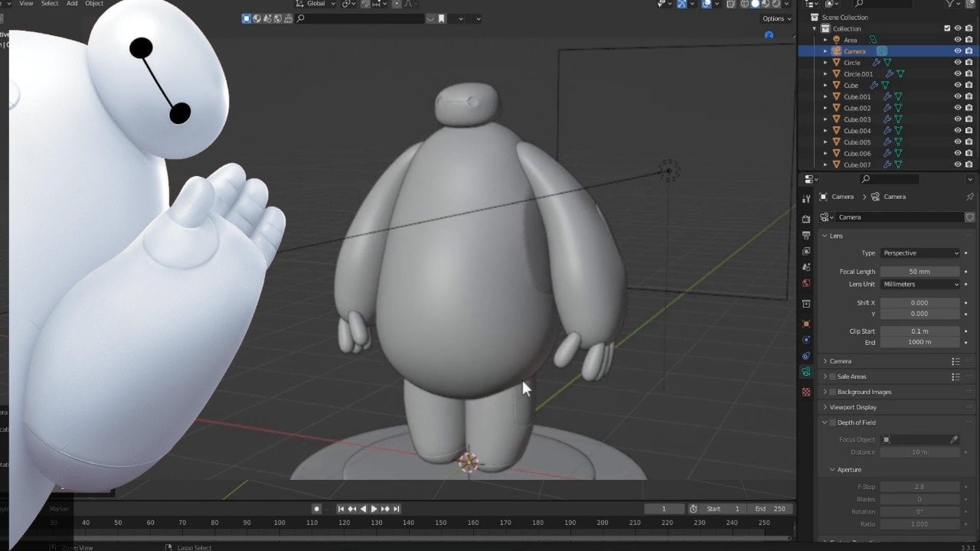The width and height of the screenshot is (980, 551).
Task: Open the Object Constraints properties tab
Action: pyautogui.click(x=806, y=356)
